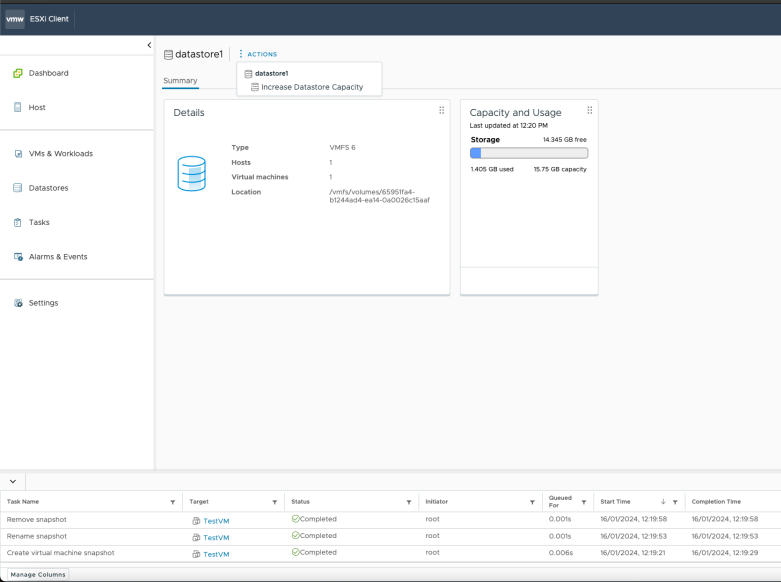Viewport: 781px width, 582px height.
Task: Click the ACTIONS three-dot icon
Action: coord(241,54)
